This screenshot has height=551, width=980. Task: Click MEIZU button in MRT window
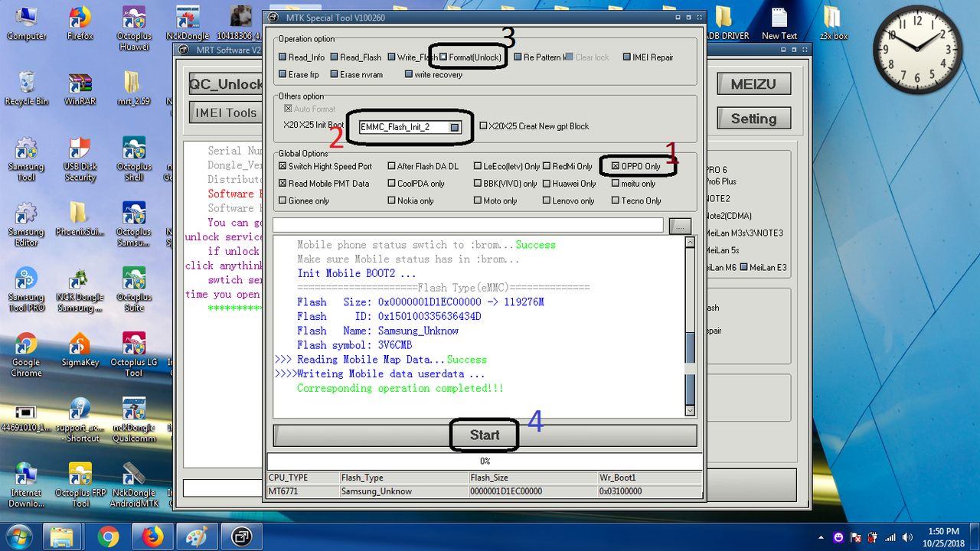(753, 84)
